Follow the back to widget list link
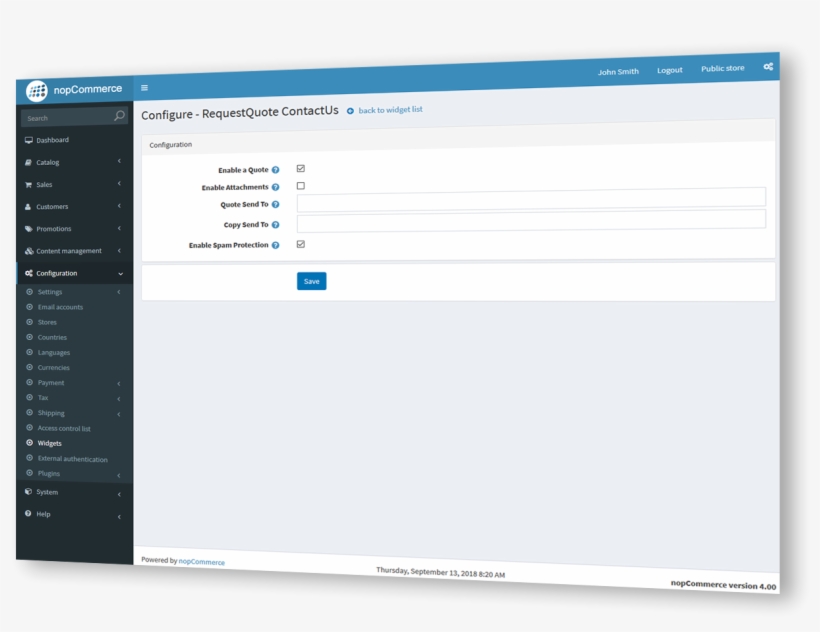The image size is (820, 632). coord(389,110)
